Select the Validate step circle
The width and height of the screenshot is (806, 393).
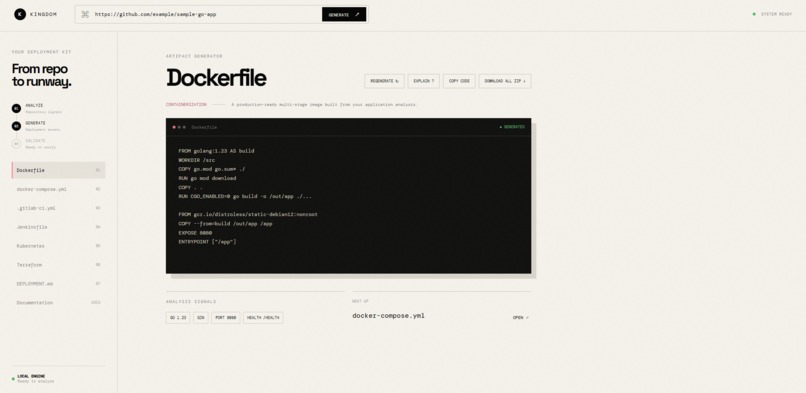point(16,144)
